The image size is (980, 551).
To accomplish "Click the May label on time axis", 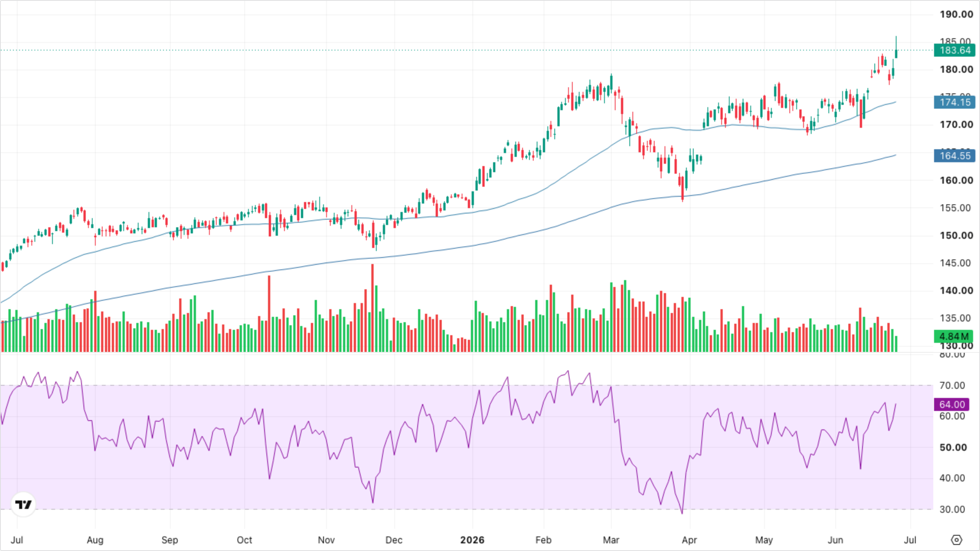I will pos(764,540).
